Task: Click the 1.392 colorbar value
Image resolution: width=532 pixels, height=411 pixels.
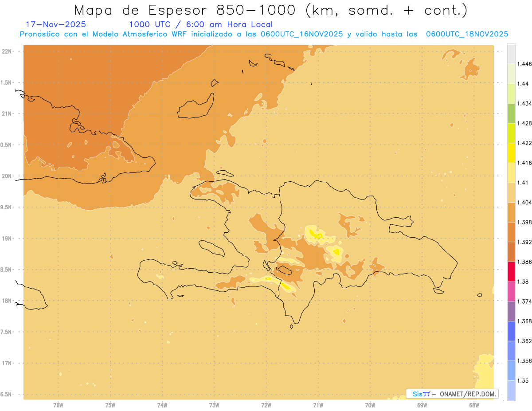Action: pyautogui.click(x=524, y=242)
